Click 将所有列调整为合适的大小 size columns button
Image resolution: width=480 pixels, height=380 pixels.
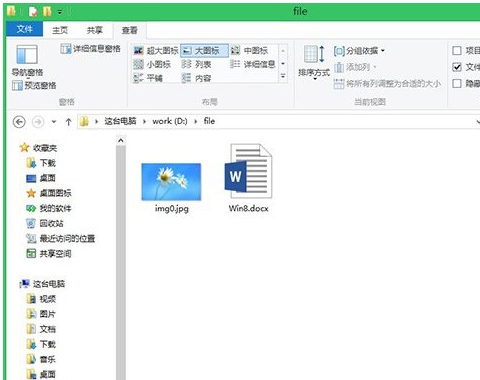[x=387, y=83]
